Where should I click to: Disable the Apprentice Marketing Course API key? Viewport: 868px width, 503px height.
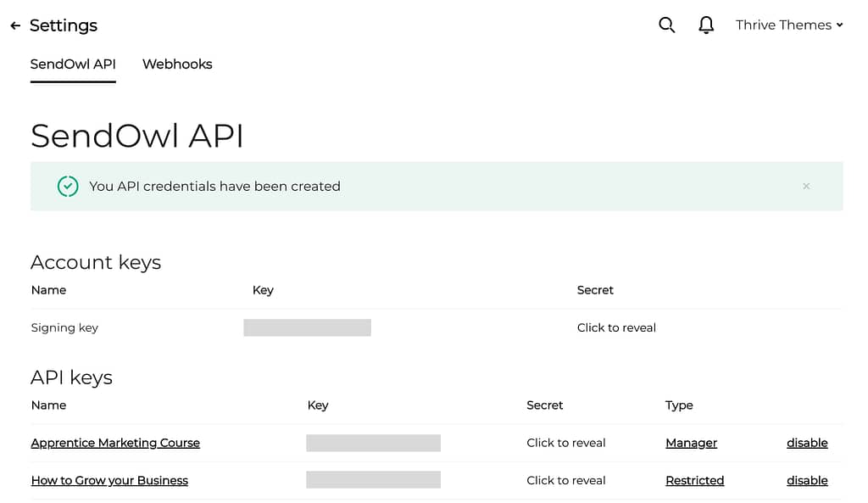coord(807,443)
